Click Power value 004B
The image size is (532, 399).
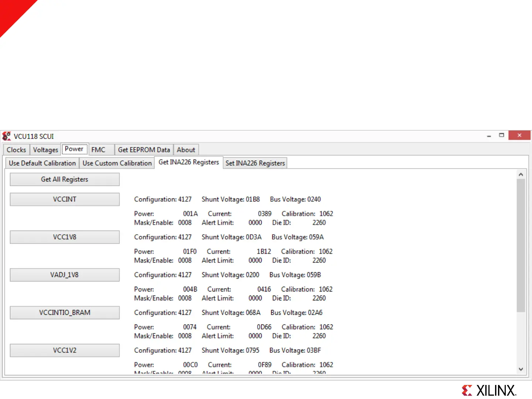(x=190, y=289)
